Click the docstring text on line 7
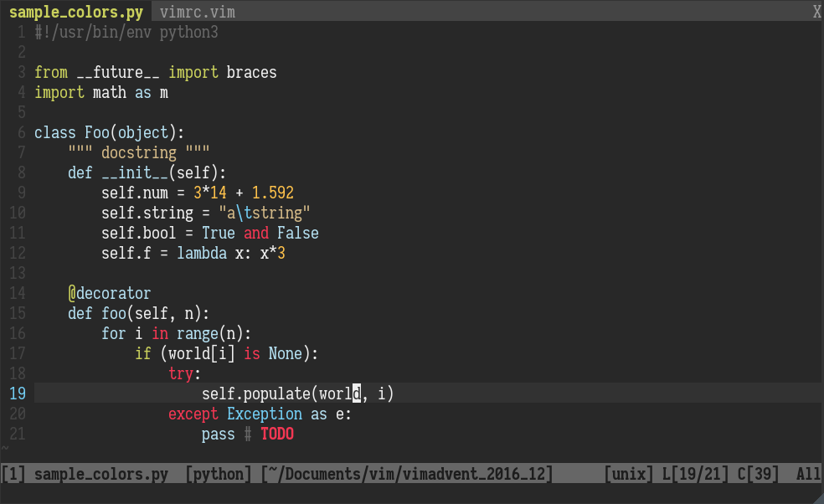The image size is (824, 504). click(x=139, y=152)
